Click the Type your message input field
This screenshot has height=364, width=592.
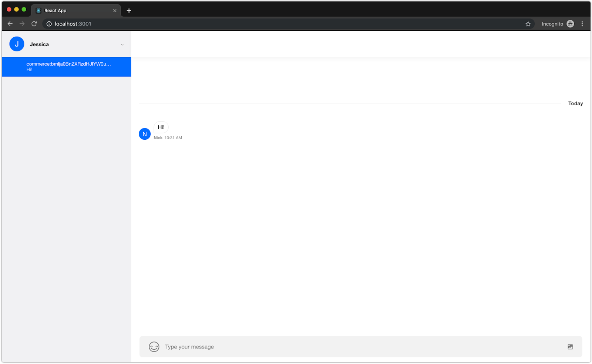(x=259, y=347)
